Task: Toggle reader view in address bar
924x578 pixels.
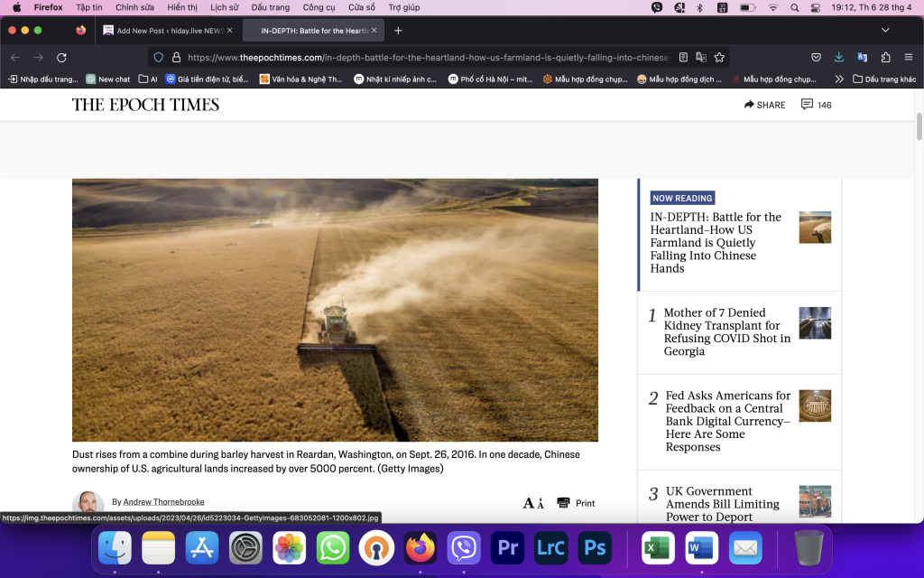Action: [x=683, y=57]
